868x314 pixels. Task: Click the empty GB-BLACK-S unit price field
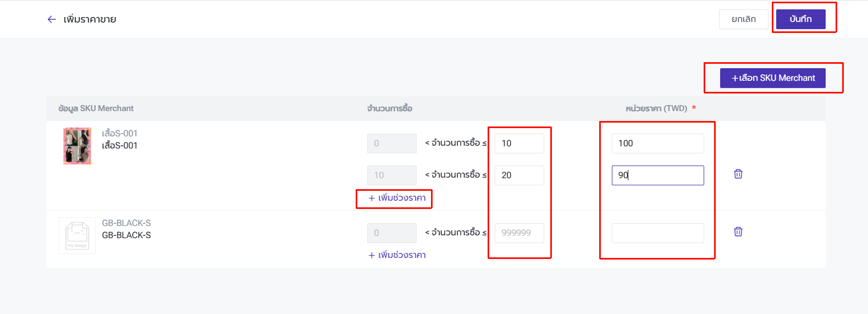(x=657, y=233)
